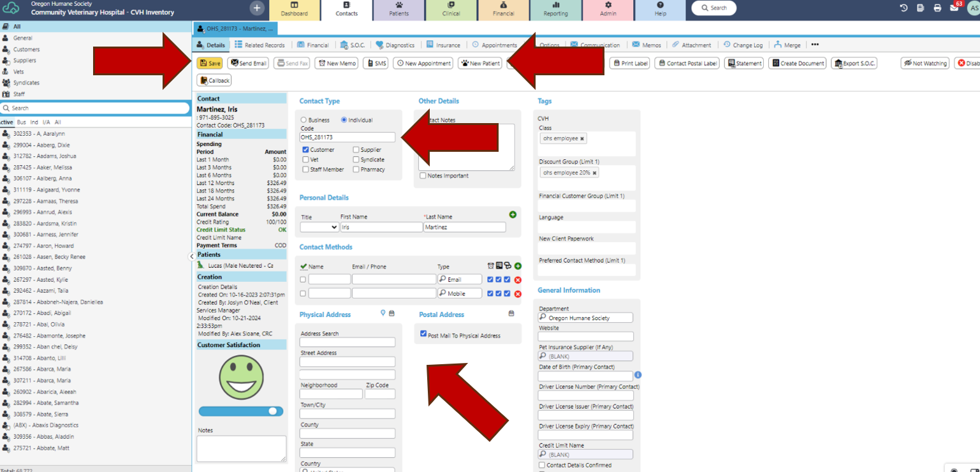Open Pet Insurance Supplier lookup field
This screenshot has width=980, height=472.
pyautogui.click(x=585, y=356)
